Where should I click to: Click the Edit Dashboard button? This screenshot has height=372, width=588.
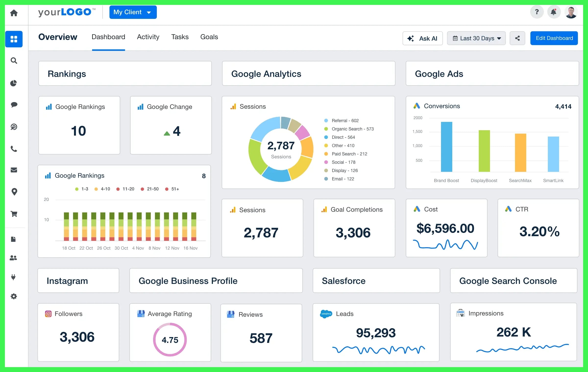tap(554, 38)
